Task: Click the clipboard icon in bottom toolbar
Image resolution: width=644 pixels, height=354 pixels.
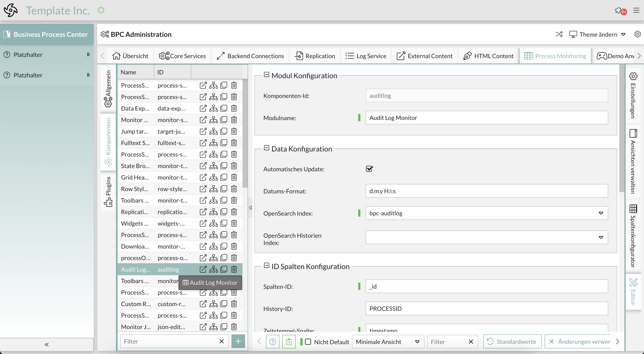Action: (x=289, y=341)
